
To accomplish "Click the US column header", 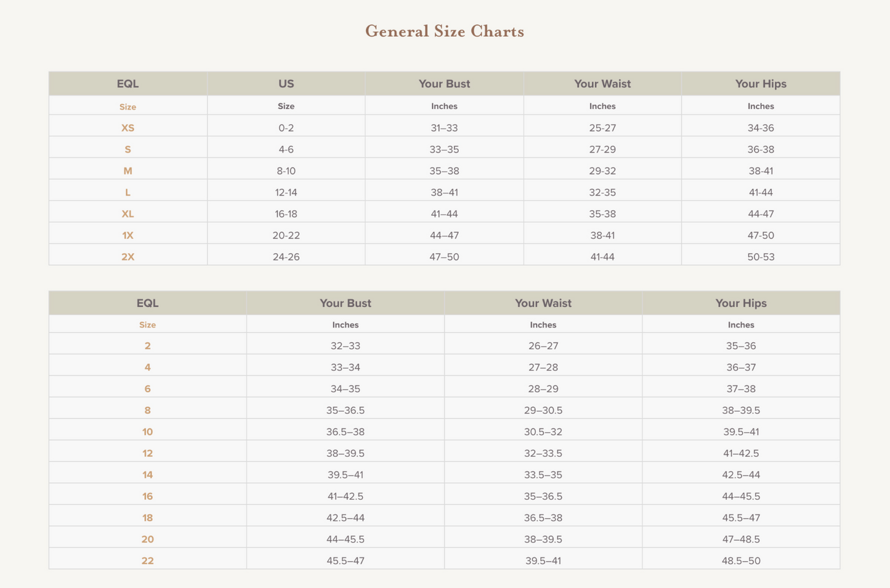I will click(x=286, y=84).
